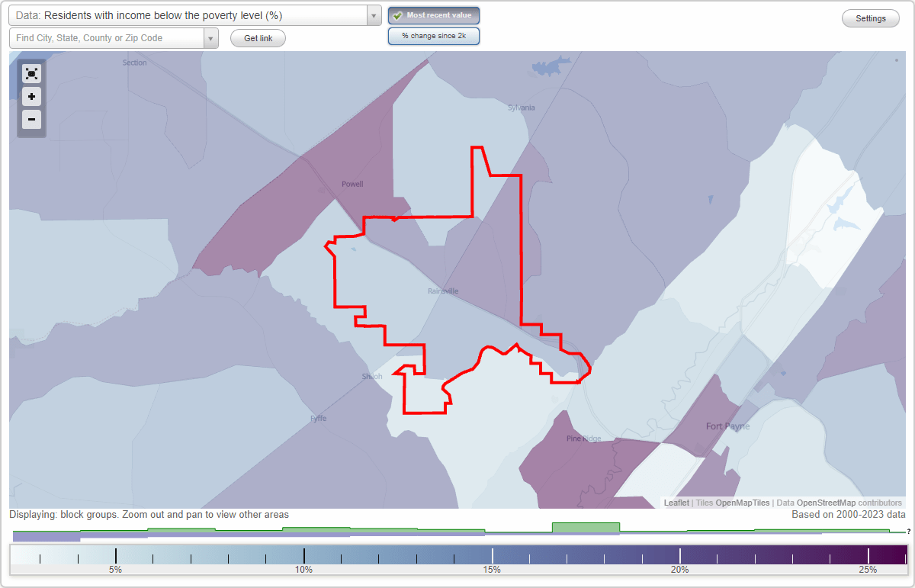
Task: Switch data mode to percent change since 2000
Action: tap(433, 35)
